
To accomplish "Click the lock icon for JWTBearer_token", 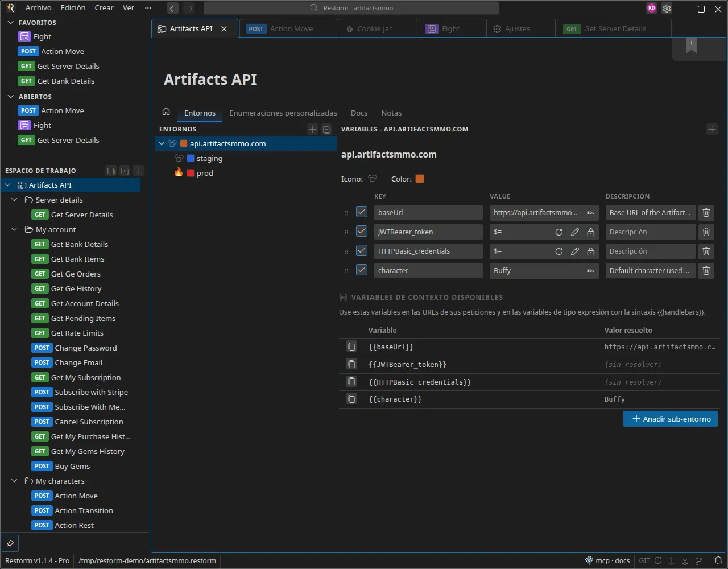I will click(591, 232).
